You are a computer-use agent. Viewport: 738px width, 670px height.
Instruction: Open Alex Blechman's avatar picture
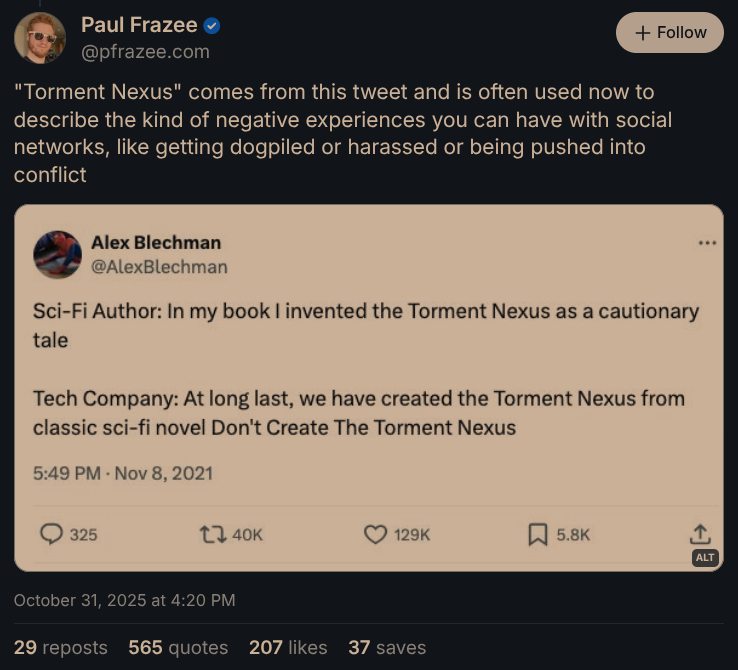[x=57, y=254]
